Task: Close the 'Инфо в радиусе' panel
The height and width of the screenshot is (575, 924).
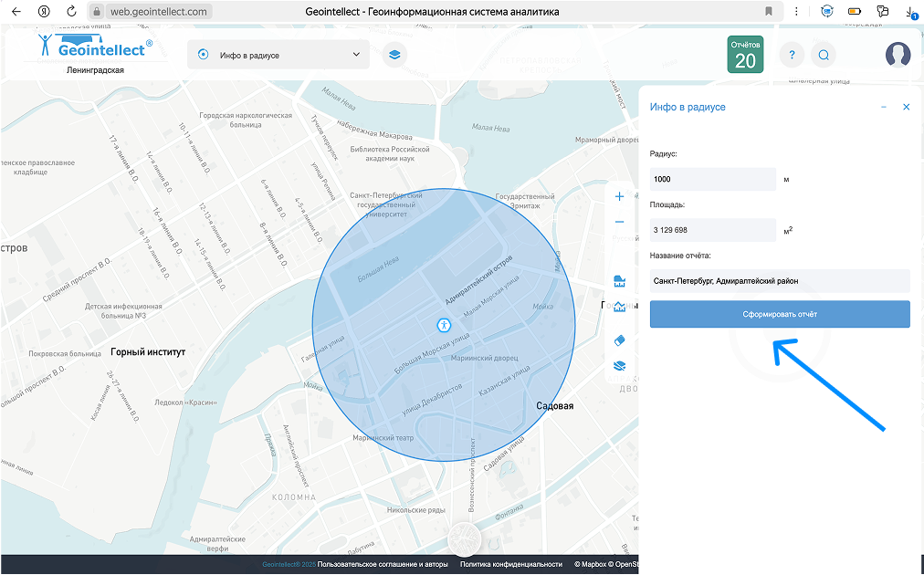Action: point(907,107)
